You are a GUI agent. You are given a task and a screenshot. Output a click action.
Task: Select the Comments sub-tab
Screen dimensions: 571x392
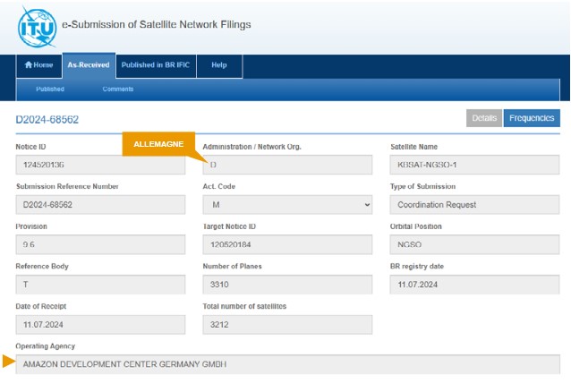tap(117, 89)
